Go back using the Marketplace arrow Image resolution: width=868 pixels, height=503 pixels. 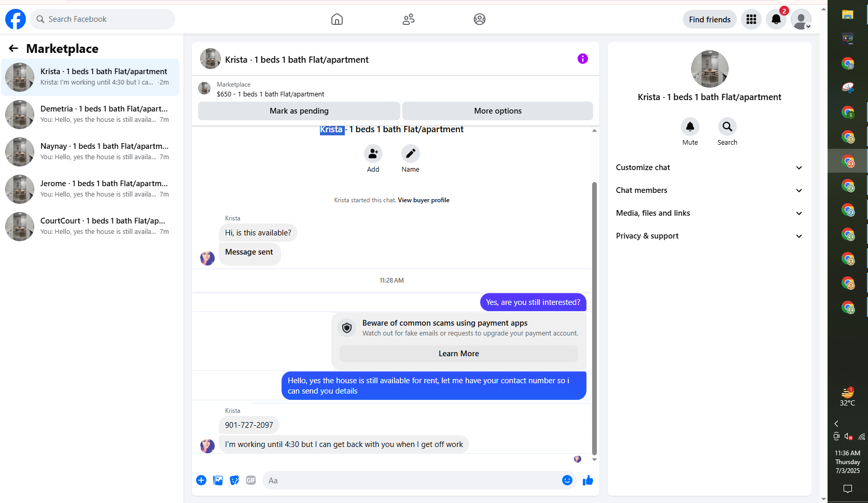[x=13, y=48]
